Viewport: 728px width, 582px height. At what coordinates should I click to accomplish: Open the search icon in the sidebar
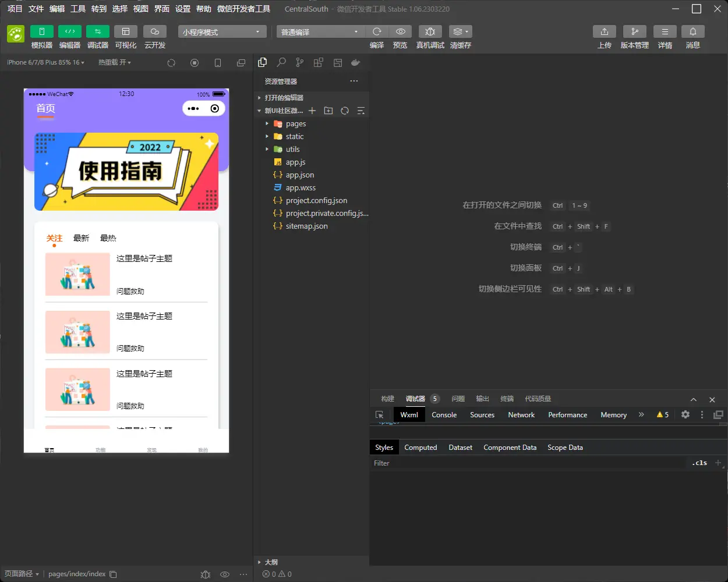(x=281, y=62)
